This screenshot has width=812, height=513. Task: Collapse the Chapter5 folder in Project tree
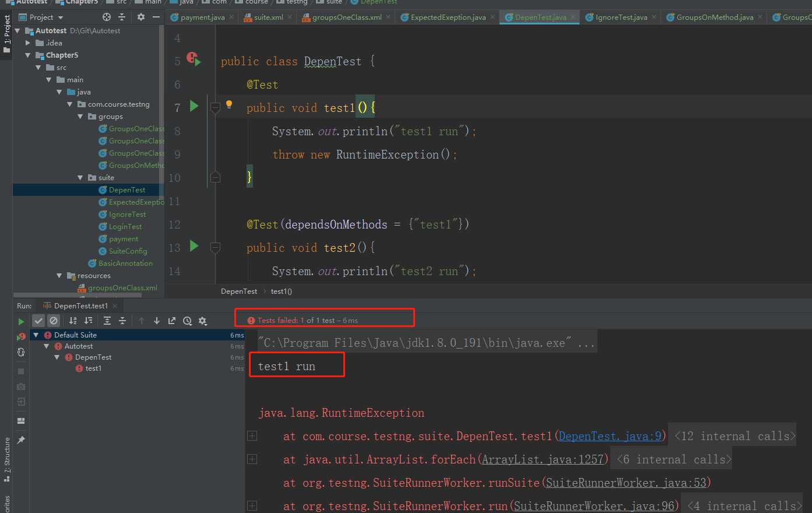(28, 55)
